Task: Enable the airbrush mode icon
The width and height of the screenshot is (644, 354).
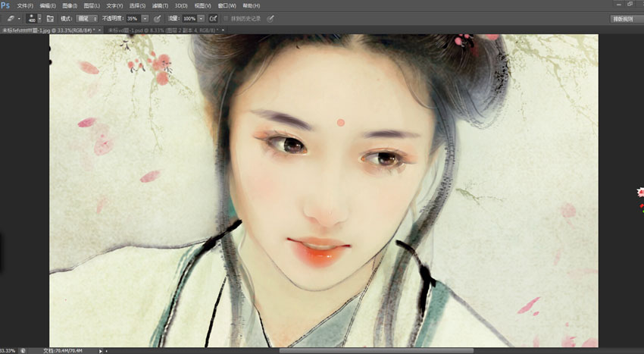Action: click(213, 17)
